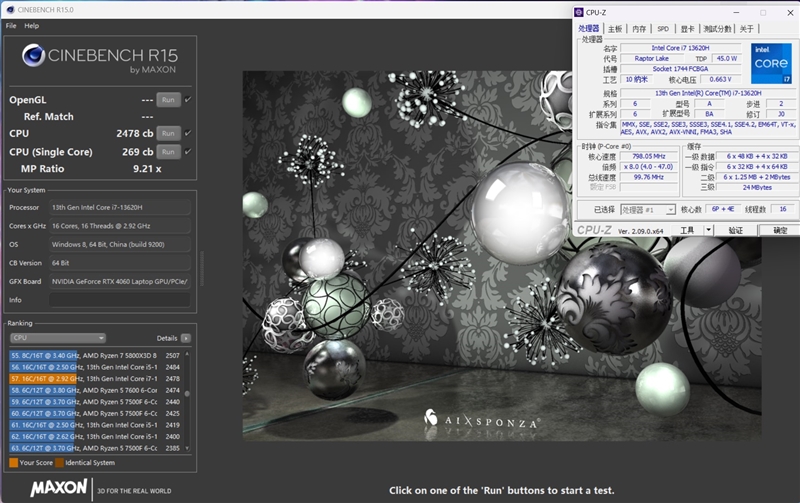Open the Help menu in Cinebench
The width and height of the screenshot is (800, 503).
point(31,26)
